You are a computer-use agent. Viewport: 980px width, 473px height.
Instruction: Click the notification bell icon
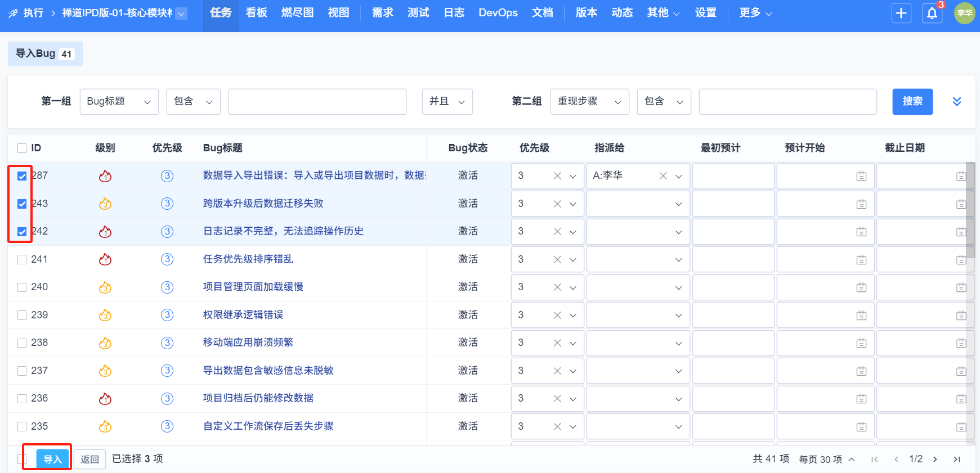(x=932, y=13)
